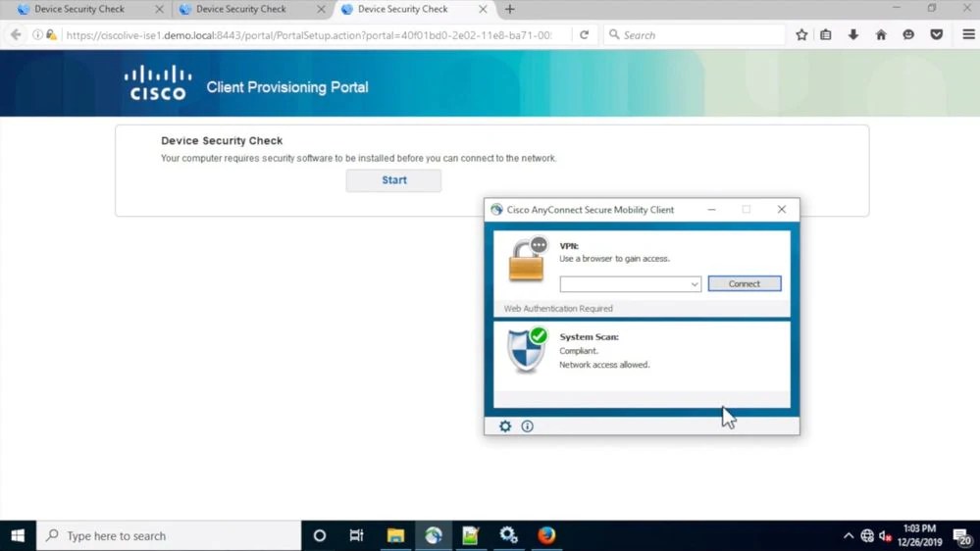
Task: Switch to the first Device Security Check tab
Action: click(79, 10)
